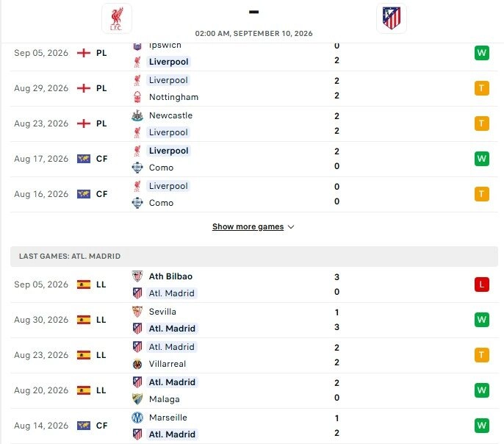Click the Newcastle crest icon
Image resolution: width=504 pixels, height=444 pixels.
click(x=137, y=115)
